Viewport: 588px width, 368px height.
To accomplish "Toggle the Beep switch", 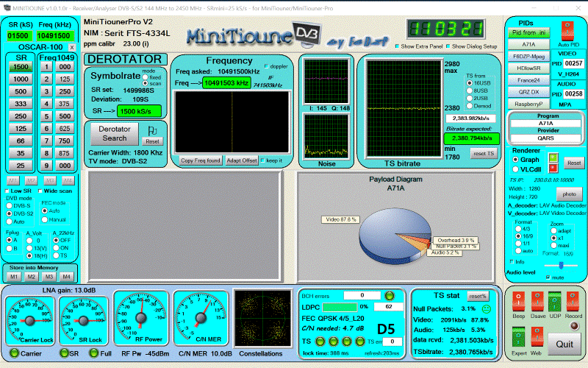I will pyautogui.click(x=518, y=302).
